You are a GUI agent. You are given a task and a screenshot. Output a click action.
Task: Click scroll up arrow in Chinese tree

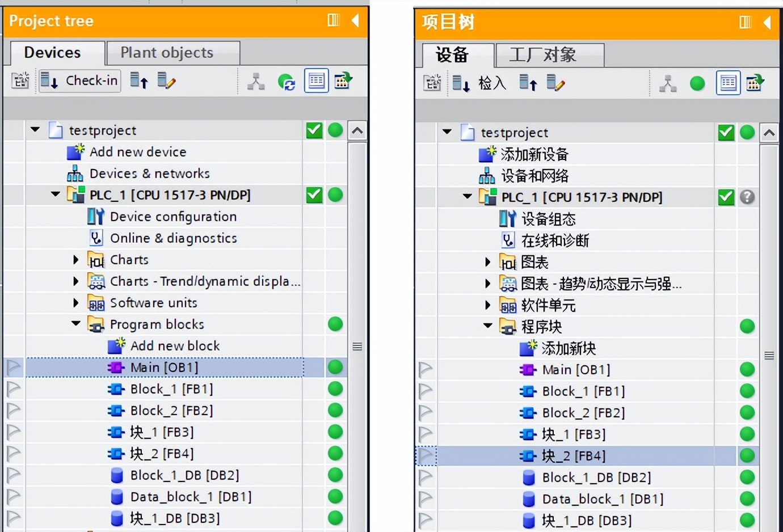pos(769,133)
